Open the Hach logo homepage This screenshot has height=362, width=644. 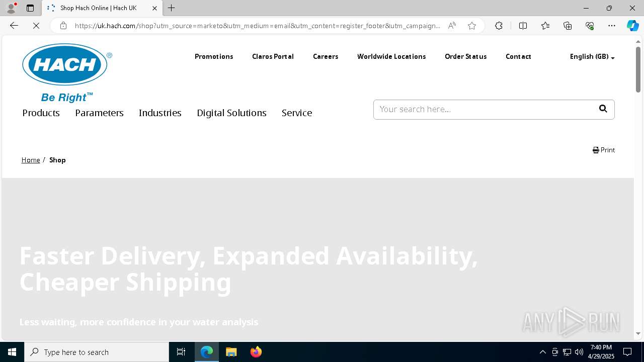tap(67, 72)
